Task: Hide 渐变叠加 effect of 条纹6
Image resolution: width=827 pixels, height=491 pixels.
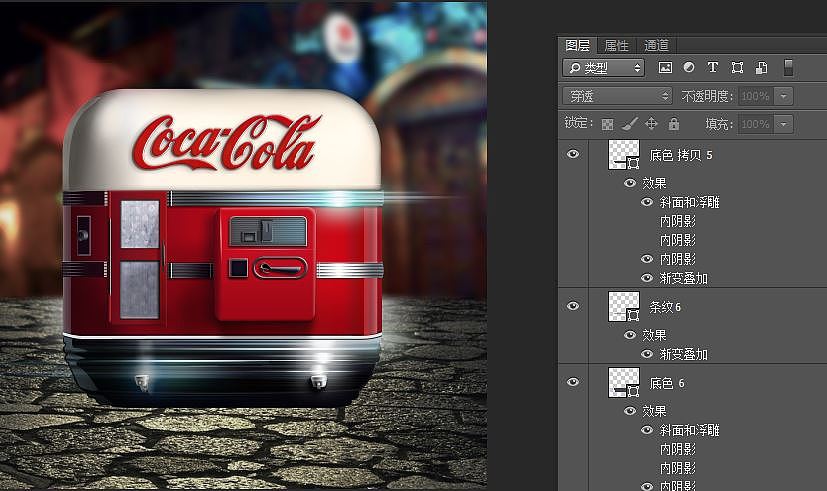Action: pos(647,354)
